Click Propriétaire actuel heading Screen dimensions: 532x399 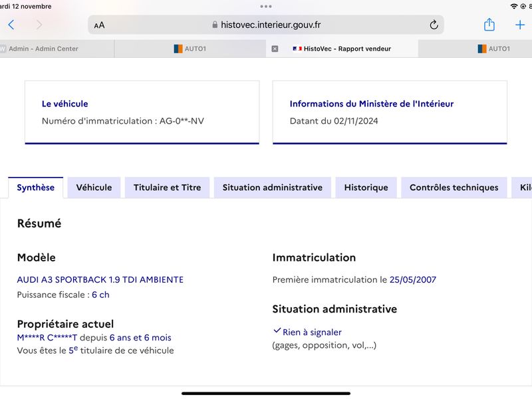click(x=65, y=324)
